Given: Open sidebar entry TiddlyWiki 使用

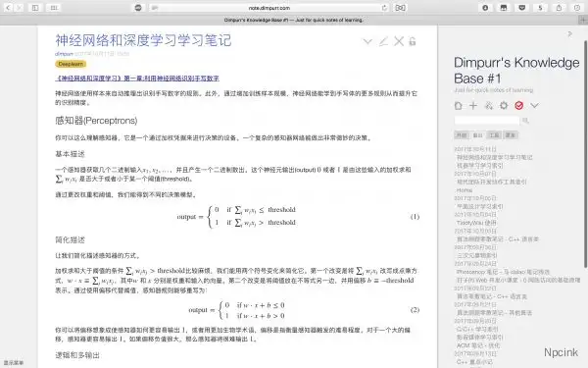Looking at the screenshot, I should click(x=476, y=223).
